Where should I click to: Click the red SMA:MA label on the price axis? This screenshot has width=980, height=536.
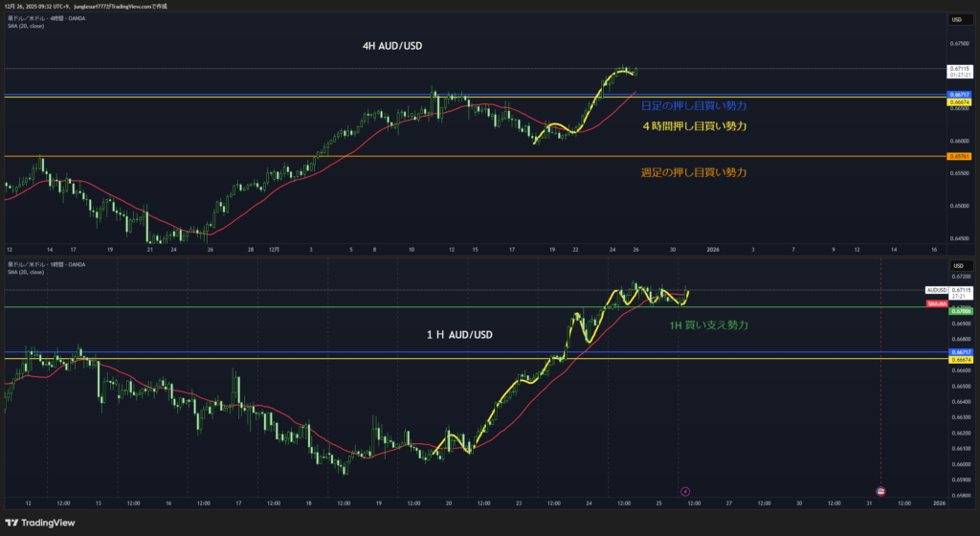coord(937,303)
